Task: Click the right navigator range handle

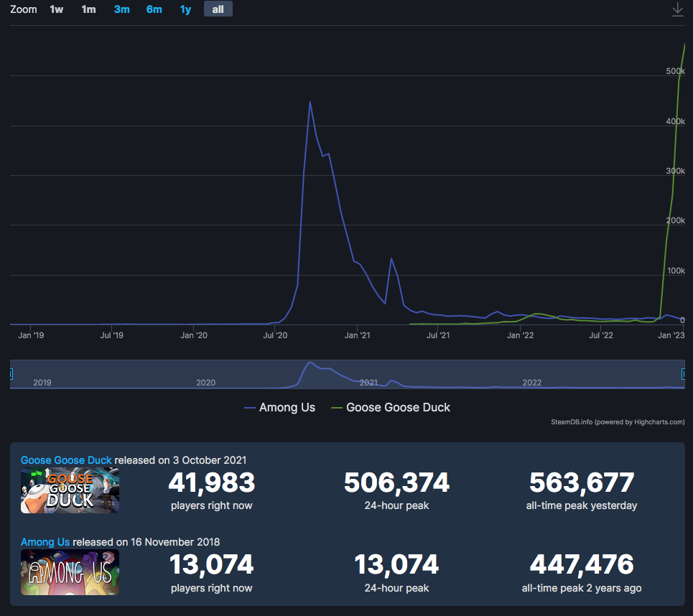Action: (x=683, y=374)
